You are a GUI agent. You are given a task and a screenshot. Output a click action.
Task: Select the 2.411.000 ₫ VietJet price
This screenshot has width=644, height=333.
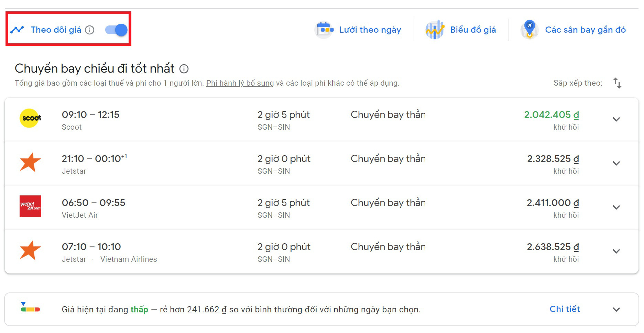[553, 203]
